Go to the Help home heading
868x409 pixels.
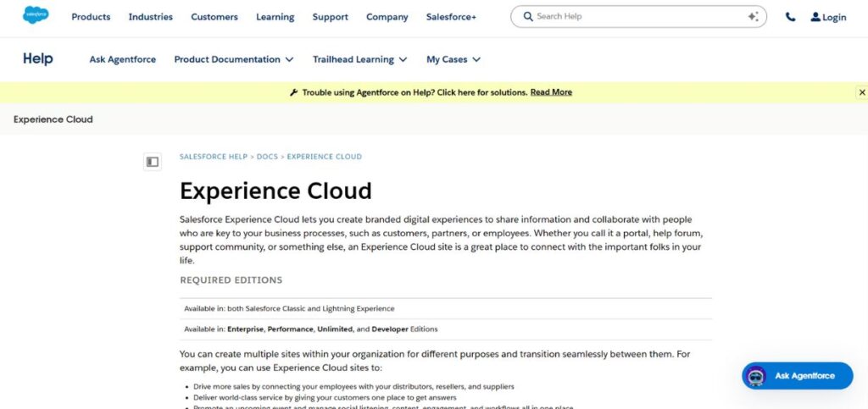37,58
